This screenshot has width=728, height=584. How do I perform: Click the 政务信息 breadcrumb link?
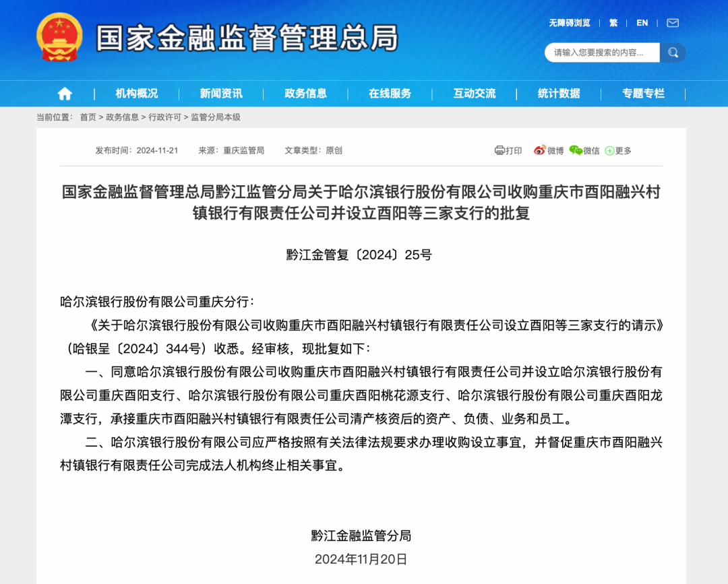point(122,117)
